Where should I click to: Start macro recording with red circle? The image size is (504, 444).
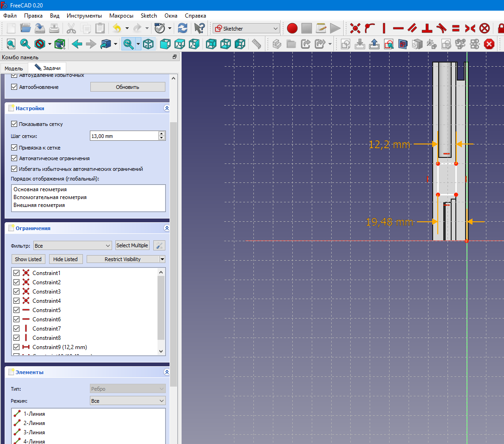(x=292, y=28)
